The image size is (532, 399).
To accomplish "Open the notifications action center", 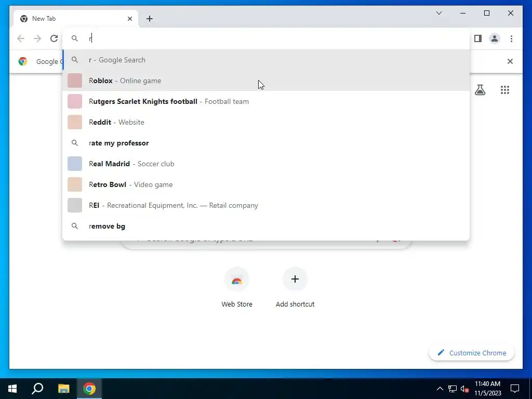I will click(x=515, y=389).
